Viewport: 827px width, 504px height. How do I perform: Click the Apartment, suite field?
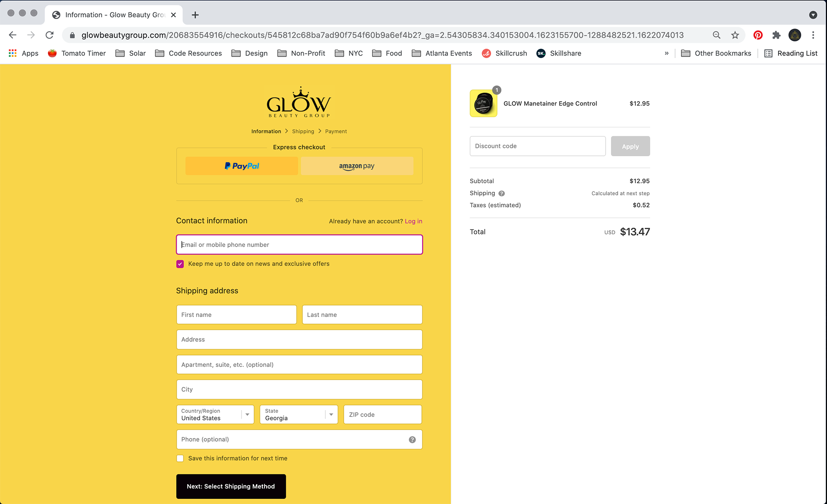pyautogui.click(x=299, y=365)
